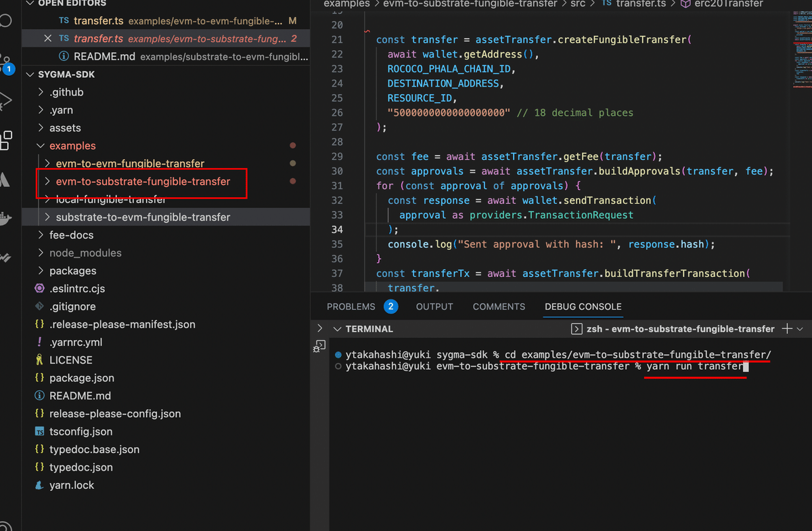Click the TS icon in the breadcrumb bar
The image size is (812, 531).
[x=607, y=3]
